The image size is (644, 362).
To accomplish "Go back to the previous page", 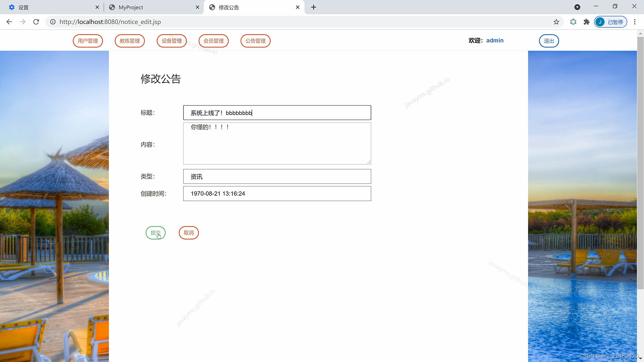I will tap(9, 22).
